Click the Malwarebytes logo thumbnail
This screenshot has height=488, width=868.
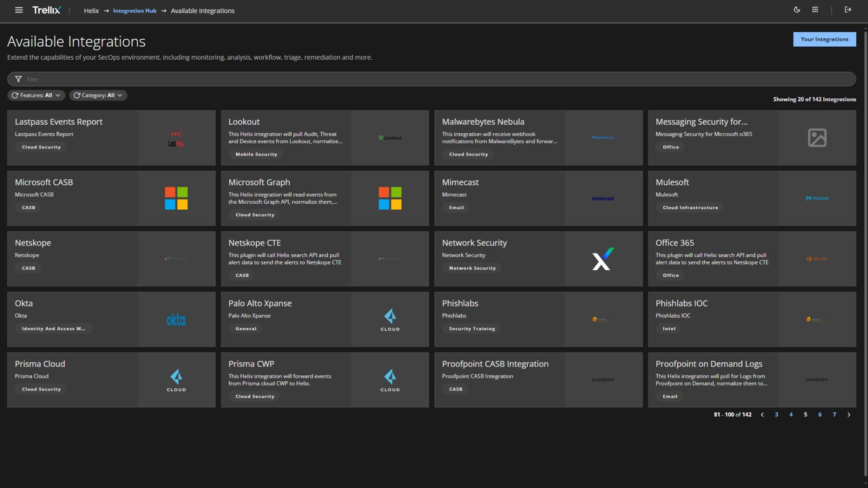(603, 137)
